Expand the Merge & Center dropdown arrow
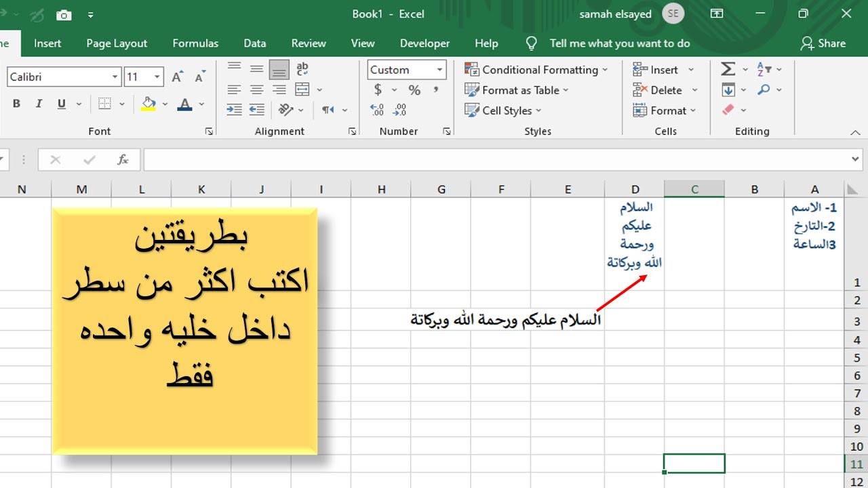This screenshot has height=488, width=868. coord(319,90)
